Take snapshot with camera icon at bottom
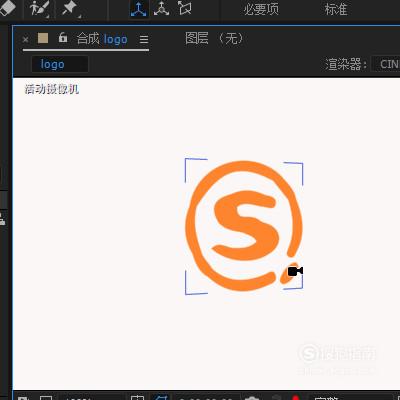The image size is (400, 400). coord(252,398)
